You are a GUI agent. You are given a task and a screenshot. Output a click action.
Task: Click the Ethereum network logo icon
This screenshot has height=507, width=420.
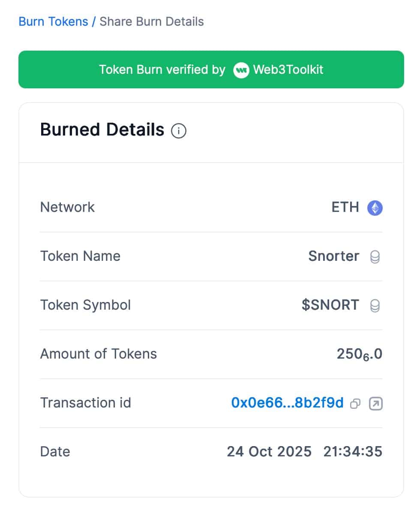pos(375,208)
